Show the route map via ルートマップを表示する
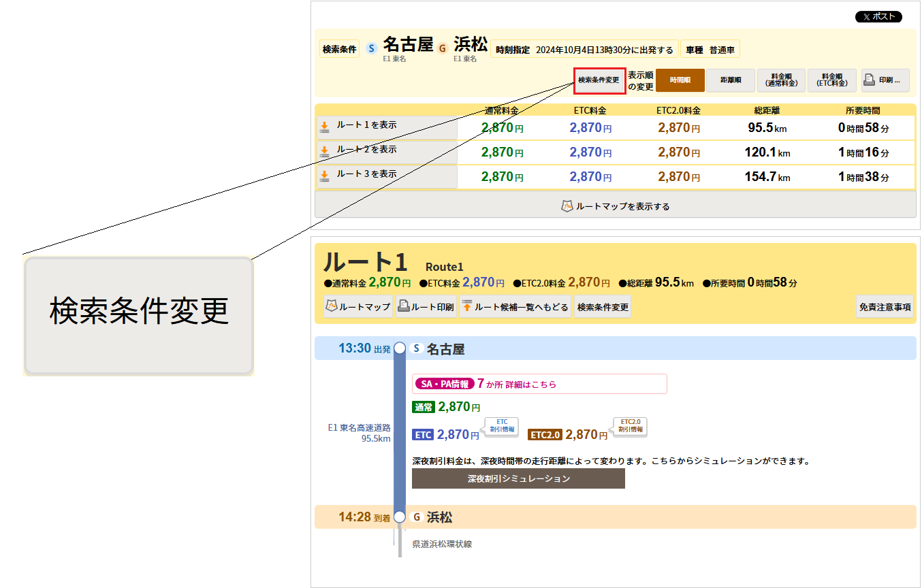The image size is (922, 588). pos(616,205)
